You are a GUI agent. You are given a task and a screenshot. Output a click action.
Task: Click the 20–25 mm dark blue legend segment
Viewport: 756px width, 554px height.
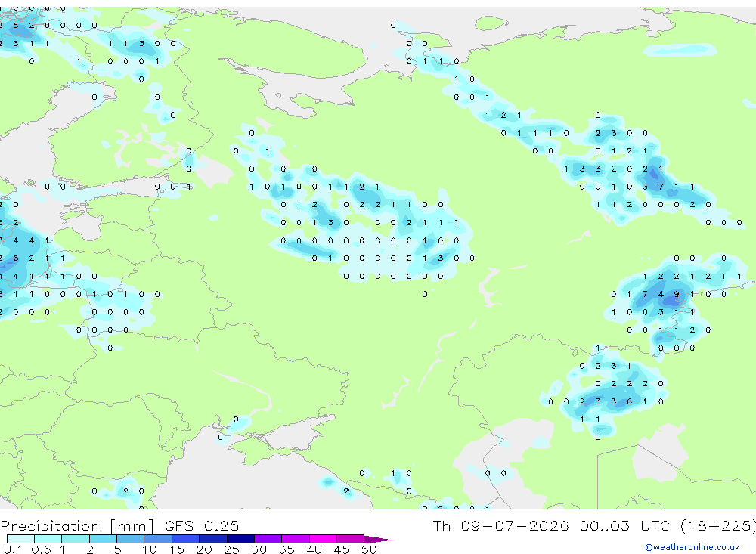coord(213,539)
